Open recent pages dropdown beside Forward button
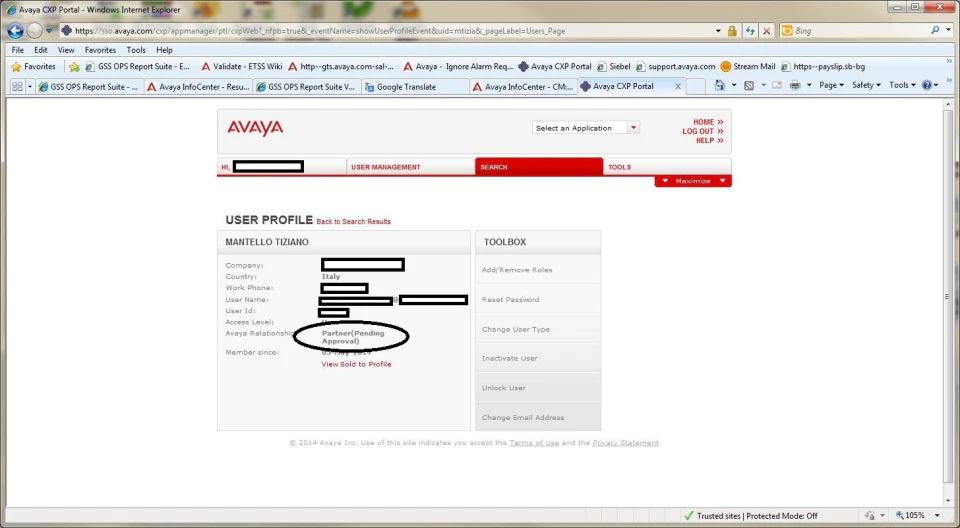960x528 pixels. [49, 31]
